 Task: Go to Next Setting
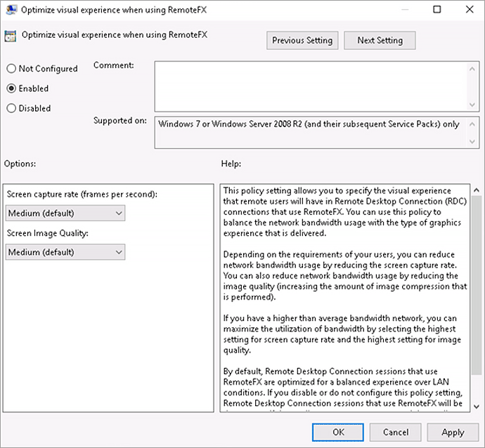coord(380,41)
